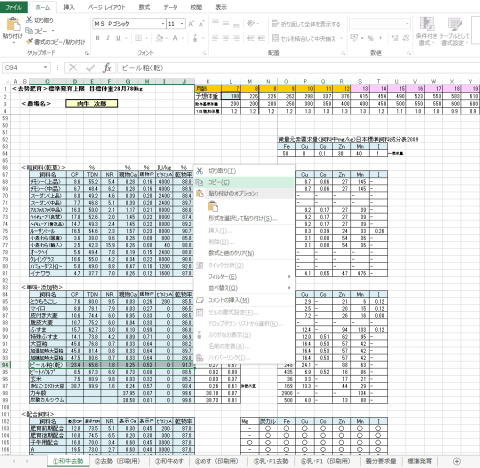Click the font color A icon
Image resolution: width=480 pixels, height=468 pixels.
(x=175, y=38)
